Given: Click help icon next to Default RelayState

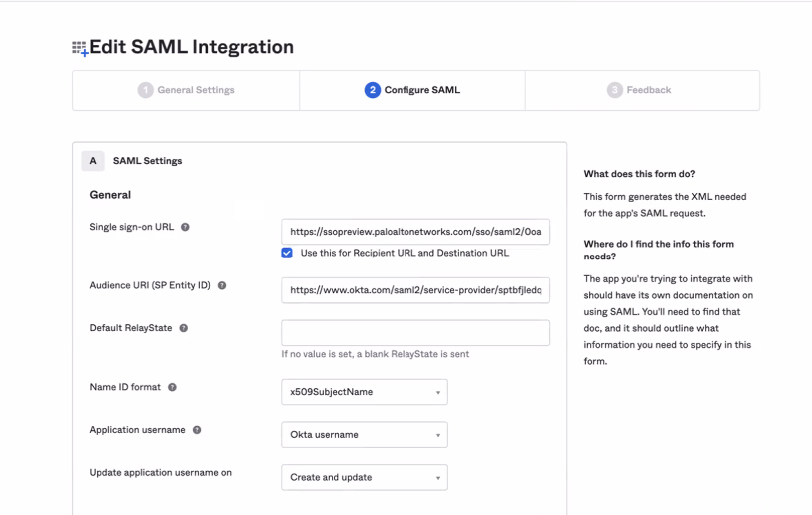Looking at the screenshot, I should point(184,328).
